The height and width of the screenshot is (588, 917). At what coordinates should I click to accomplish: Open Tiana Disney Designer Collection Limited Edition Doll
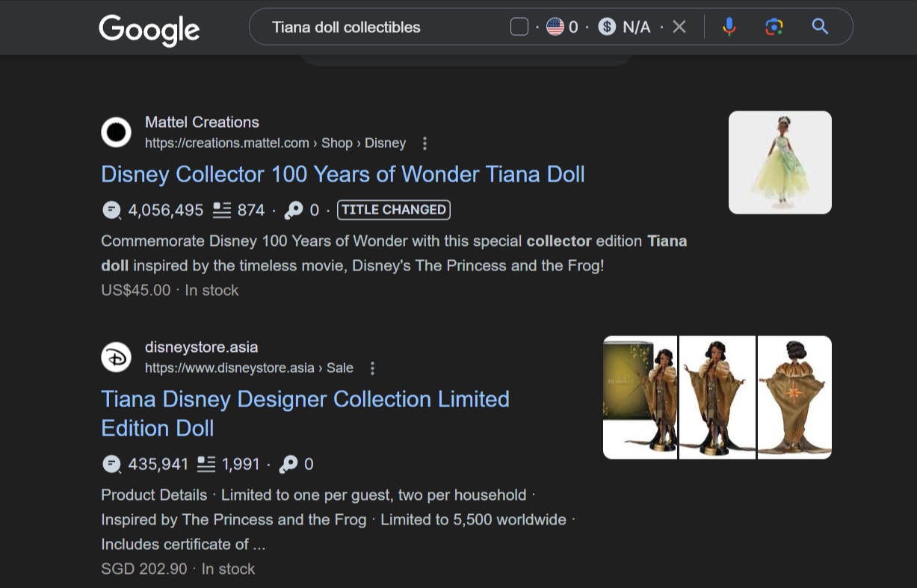(305, 413)
